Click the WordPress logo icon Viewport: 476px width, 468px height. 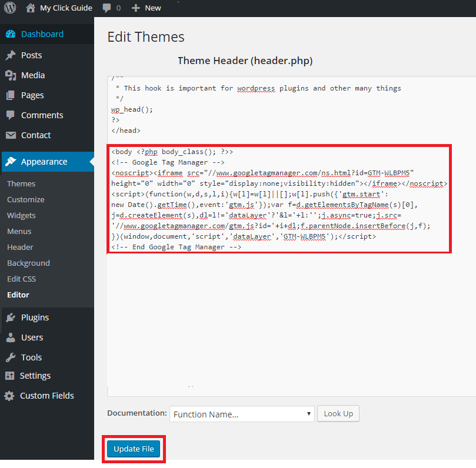tap(10, 8)
